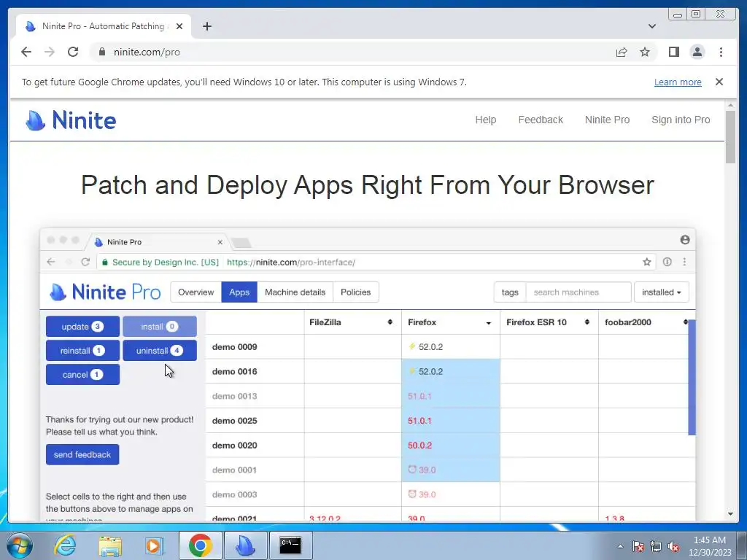
Task: Click the muted volume tray icon
Action: click(673, 546)
